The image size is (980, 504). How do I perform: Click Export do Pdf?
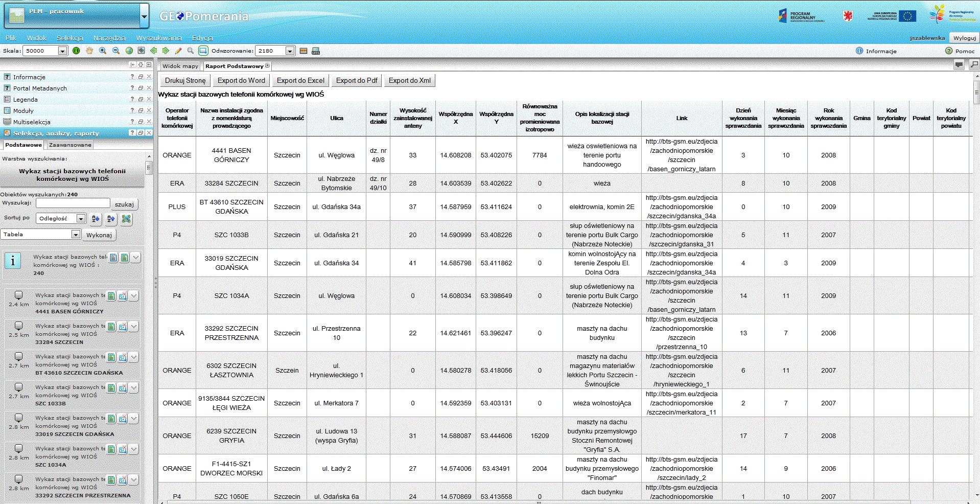tap(357, 80)
